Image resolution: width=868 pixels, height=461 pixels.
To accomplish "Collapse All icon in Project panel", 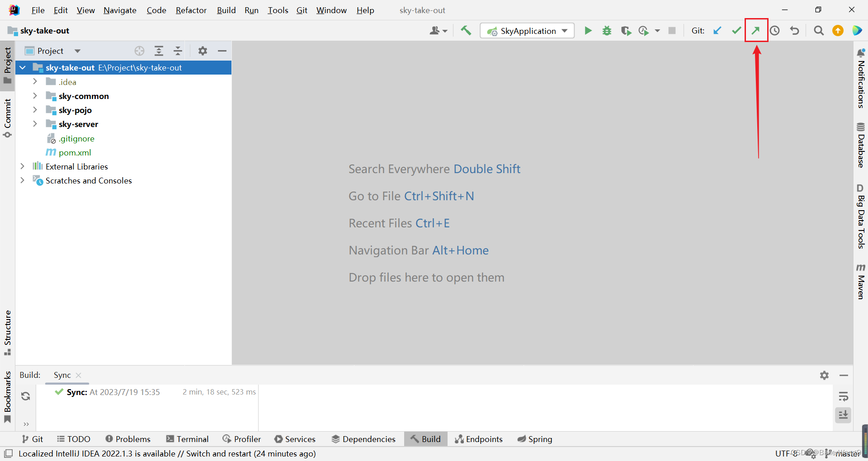I will tap(178, 51).
